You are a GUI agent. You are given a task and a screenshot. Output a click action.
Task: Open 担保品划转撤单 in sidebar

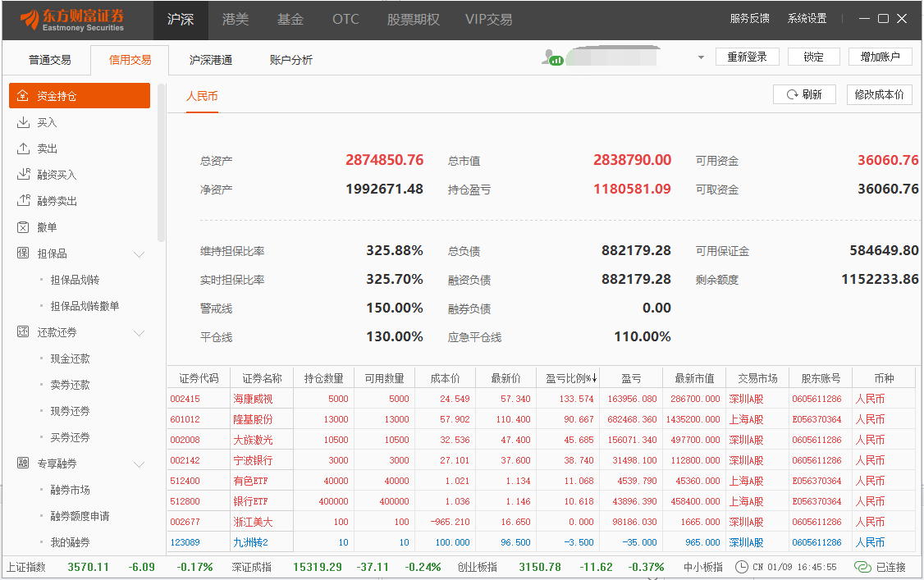click(x=85, y=306)
